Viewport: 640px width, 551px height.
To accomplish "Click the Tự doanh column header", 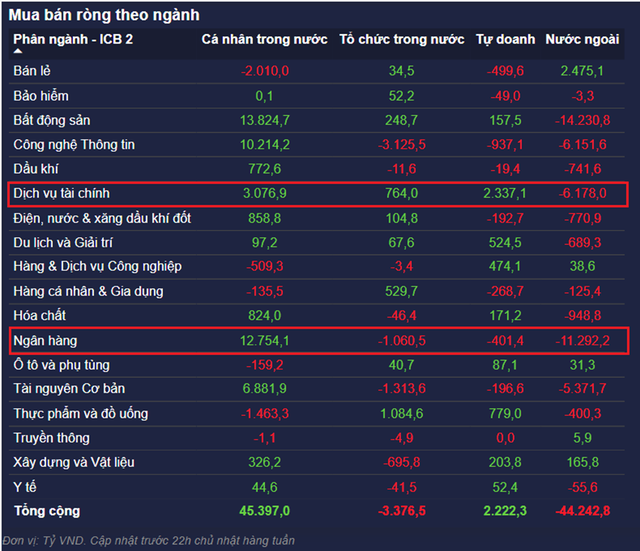I will (500, 40).
